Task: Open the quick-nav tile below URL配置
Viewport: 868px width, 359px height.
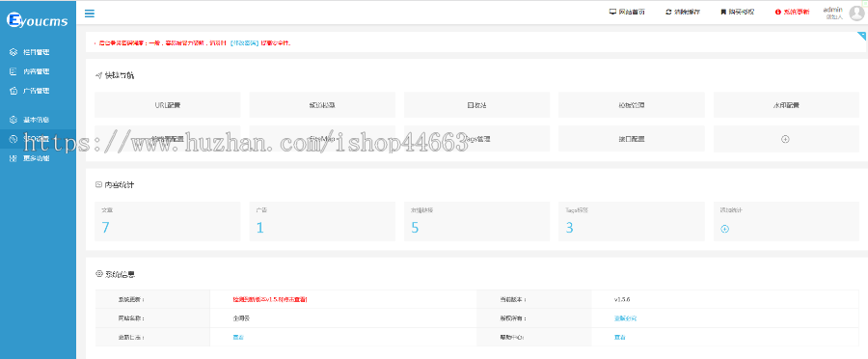Action: click(167, 139)
